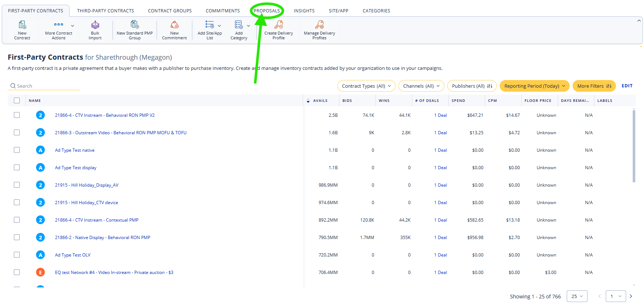
Task: Sort by the Spend column header
Action: pos(458,101)
